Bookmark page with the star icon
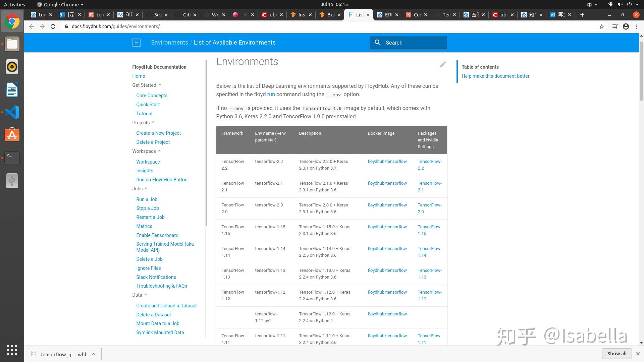Screen dimensions: 644x362 point(602,26)
